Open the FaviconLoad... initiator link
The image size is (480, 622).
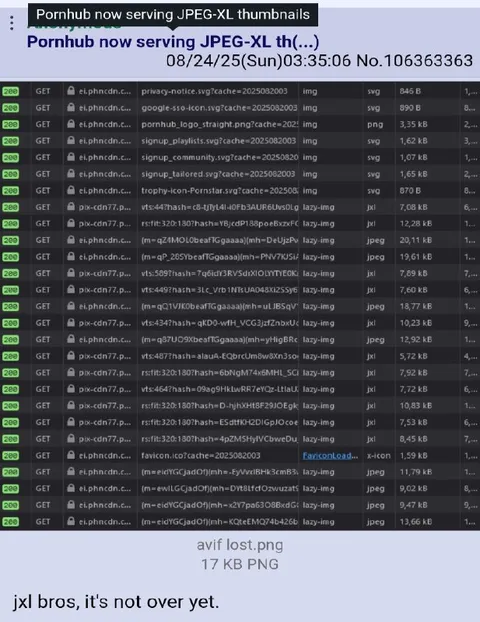pyautogui.click(x=330, y=455)
